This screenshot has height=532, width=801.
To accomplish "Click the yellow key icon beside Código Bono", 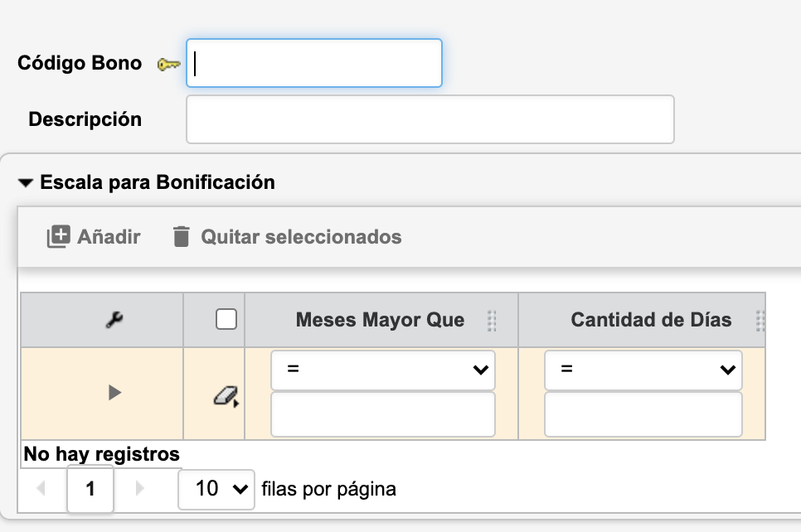I will pos(169,64).
